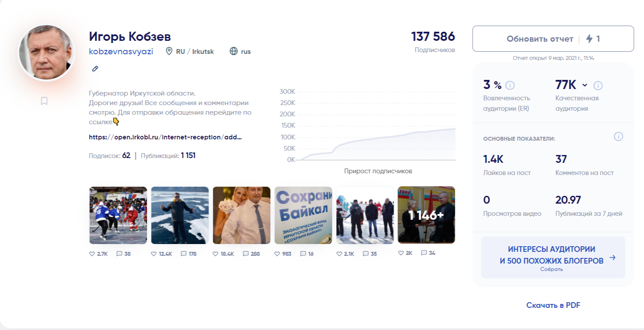Click comment icon with 178 comments
644x330 pixels.
(x=183, y=254)
